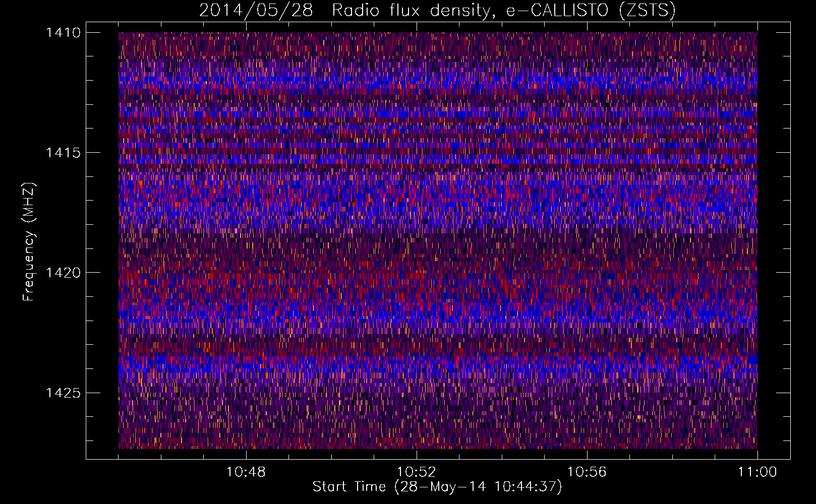
Task: Select the 1410 frequency axis label
Action: point(63,33)
